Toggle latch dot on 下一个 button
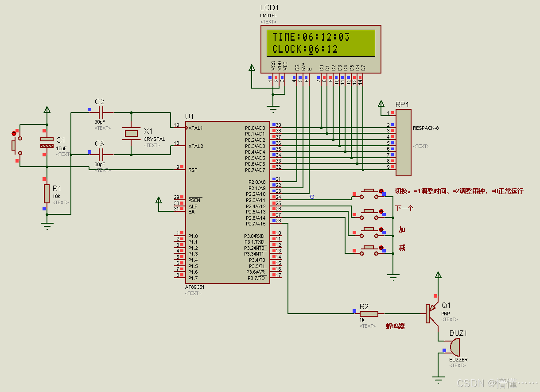Screen dimensions: 540x392 (381, 212)
